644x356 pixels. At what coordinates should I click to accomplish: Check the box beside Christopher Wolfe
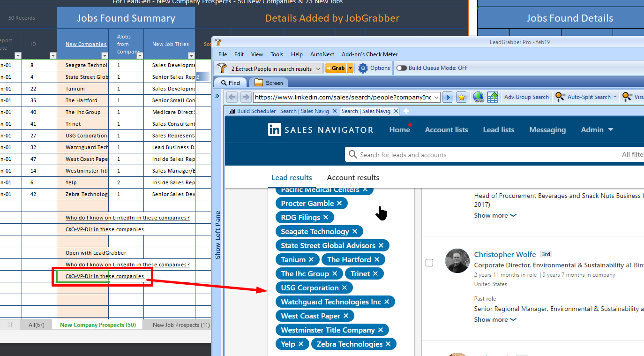coord(429,263)
